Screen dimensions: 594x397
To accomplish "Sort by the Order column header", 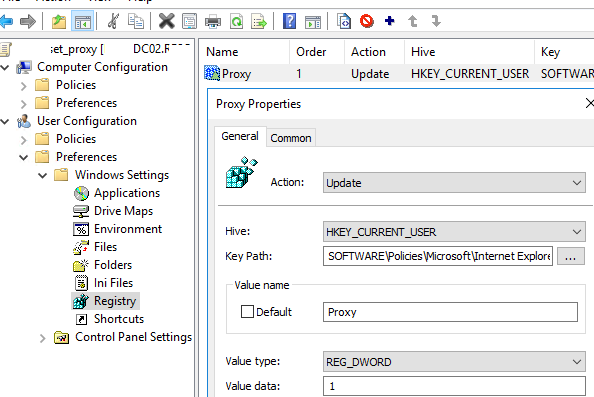I will (317, 52).
